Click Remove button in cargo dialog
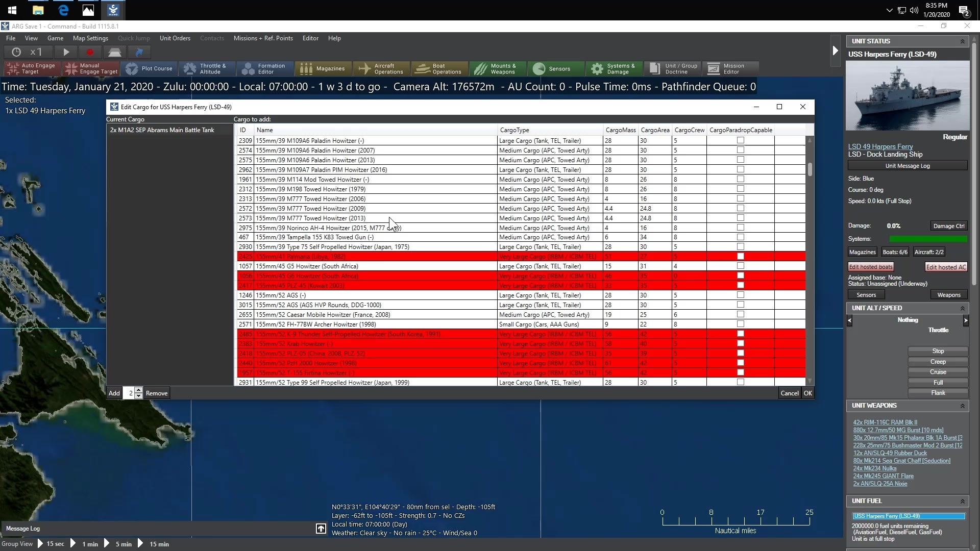This screenshot has height=551, width=980. coord(157,393)
